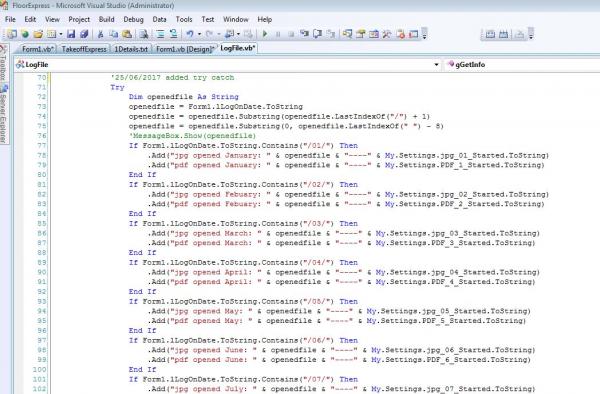Image resolution: width=600 pixels, height=394 pixels.
Task: Click the Step Over debug icon
Action: click(317, 34)
